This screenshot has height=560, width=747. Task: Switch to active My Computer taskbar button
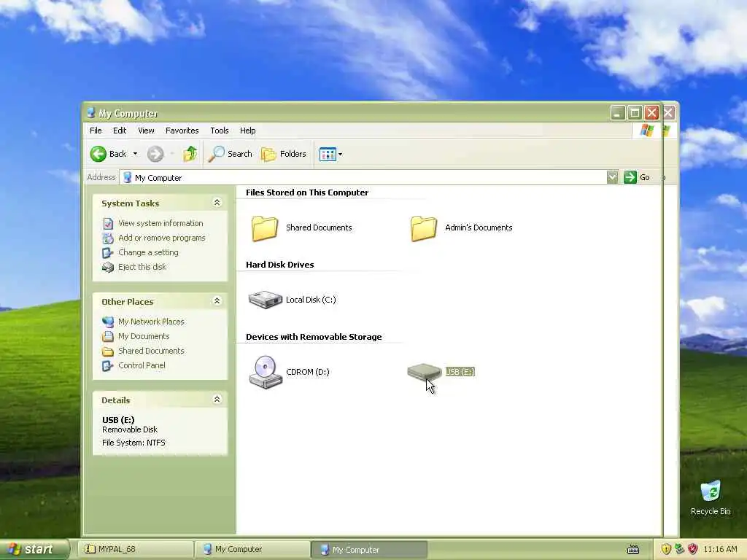(x=369, y=550)
